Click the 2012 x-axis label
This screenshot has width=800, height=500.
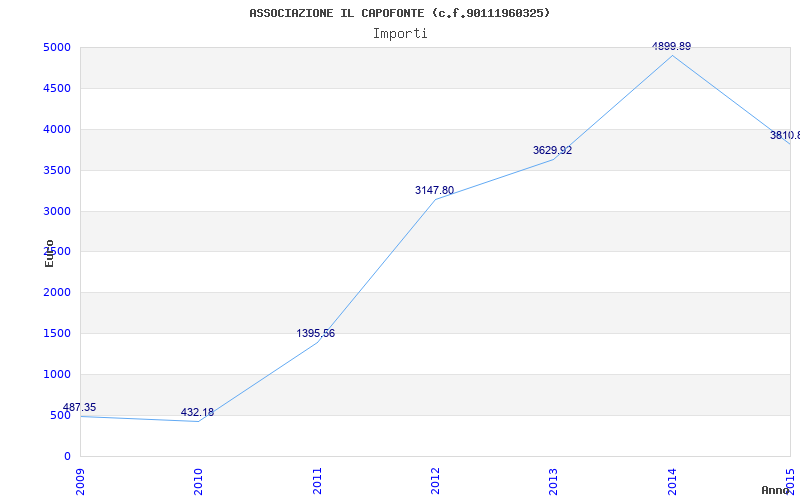435,481
